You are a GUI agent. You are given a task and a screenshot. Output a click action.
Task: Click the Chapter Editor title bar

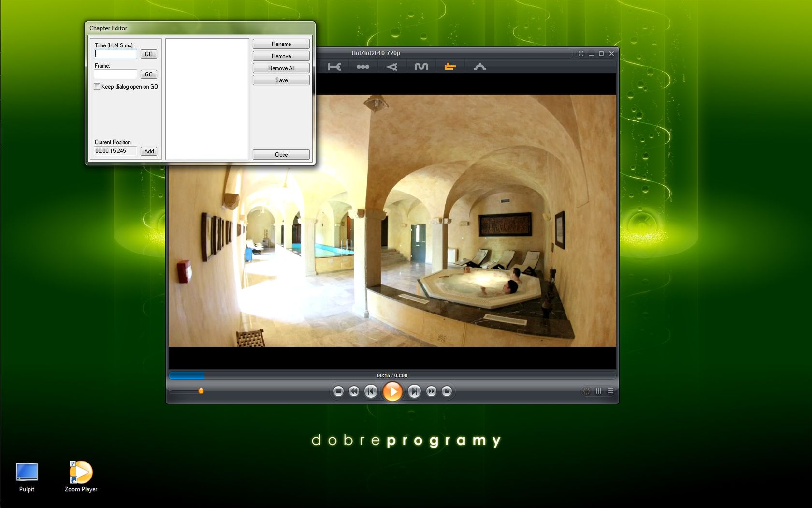click(200, 28)
